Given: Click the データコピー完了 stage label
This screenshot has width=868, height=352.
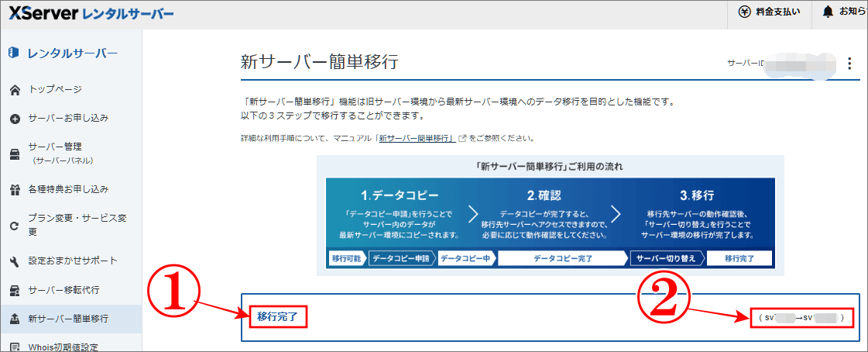Looking at the screenshot, I should click(x=563, y=259).
